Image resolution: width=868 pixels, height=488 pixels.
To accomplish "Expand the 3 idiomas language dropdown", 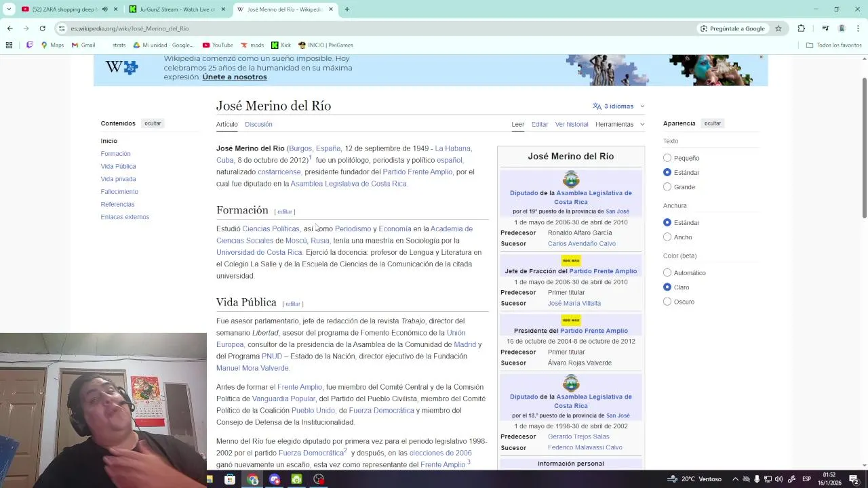I will click(x=618, y=106).
